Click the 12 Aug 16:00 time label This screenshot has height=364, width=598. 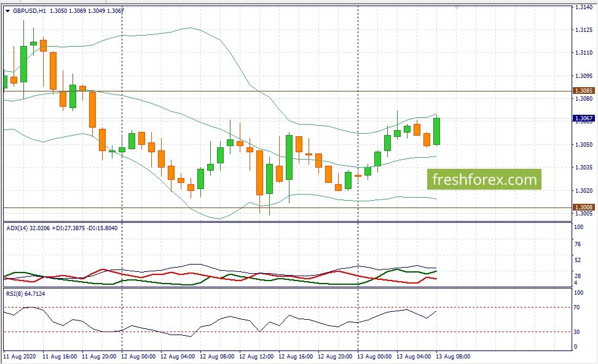(296, 357)
